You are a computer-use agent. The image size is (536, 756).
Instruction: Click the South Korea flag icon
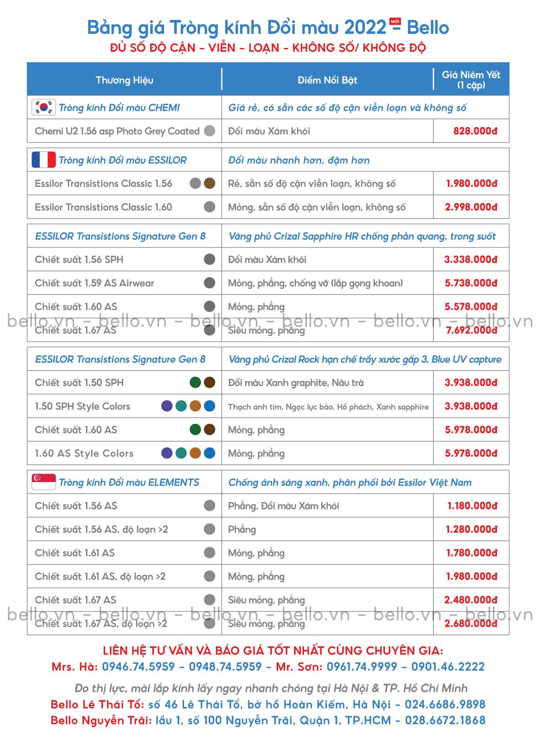(44, 107)
